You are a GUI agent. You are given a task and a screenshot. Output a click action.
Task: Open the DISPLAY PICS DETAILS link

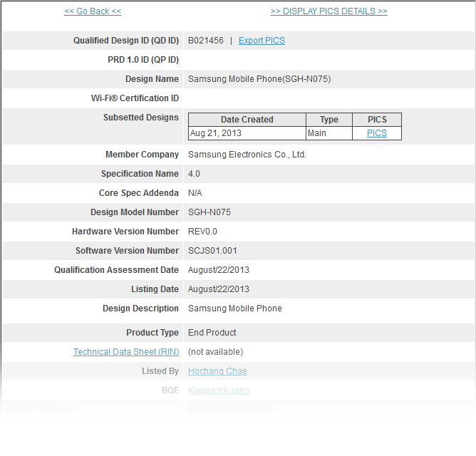click(x=328, y=11)
